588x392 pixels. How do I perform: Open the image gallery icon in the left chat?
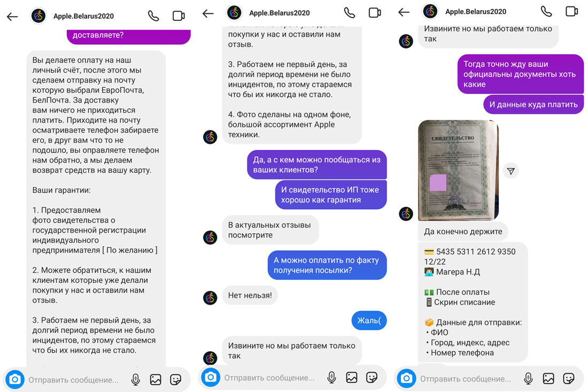tap(156, 380)
